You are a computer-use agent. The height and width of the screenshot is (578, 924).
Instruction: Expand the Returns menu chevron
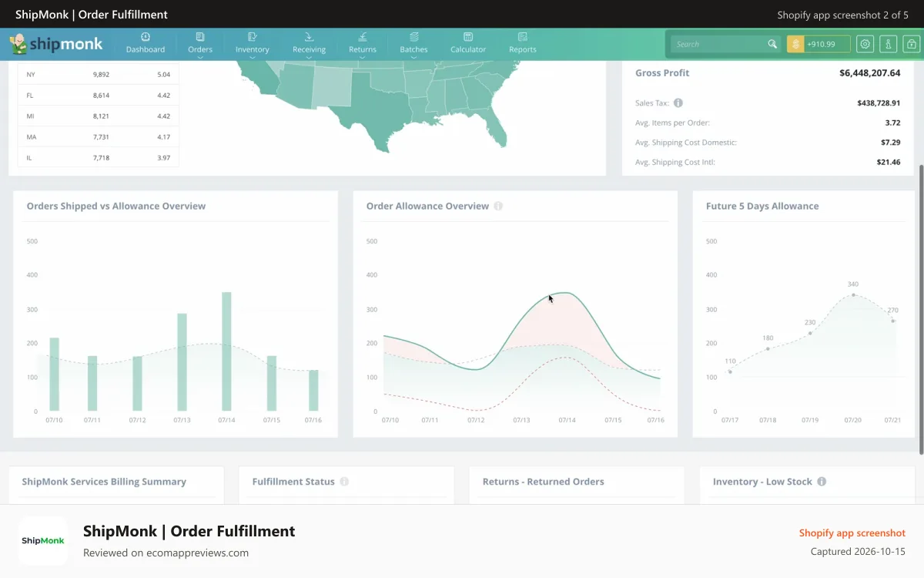[x=363, y=57]
